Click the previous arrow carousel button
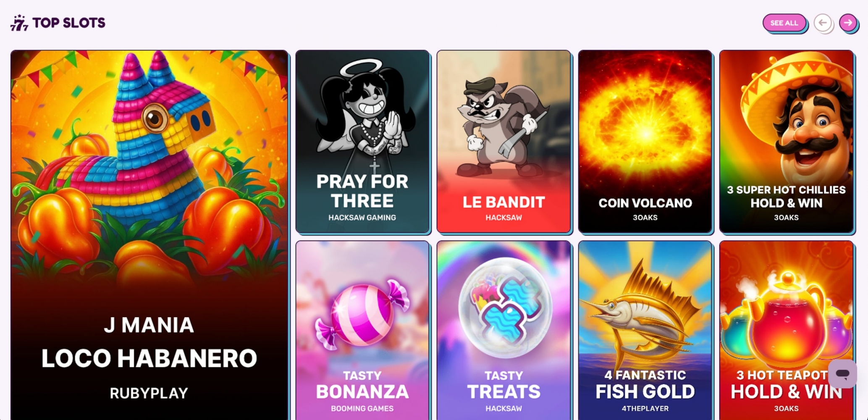868x420 pixels. [x=823, y=23]
